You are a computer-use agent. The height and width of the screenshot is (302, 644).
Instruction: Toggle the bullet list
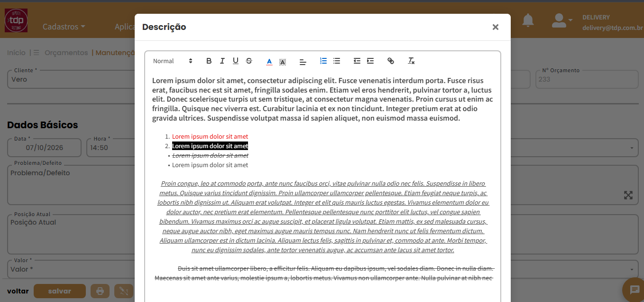coord(337,61)
